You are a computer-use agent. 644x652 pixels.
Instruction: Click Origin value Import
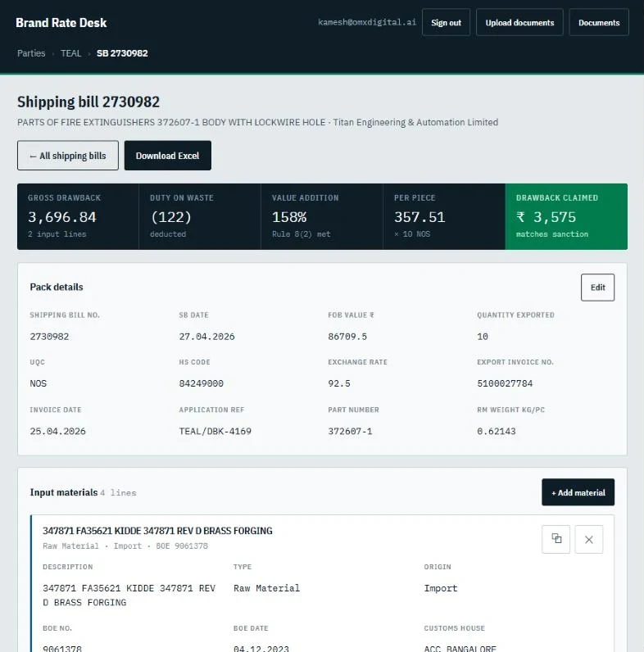click(x=441, y=588)
